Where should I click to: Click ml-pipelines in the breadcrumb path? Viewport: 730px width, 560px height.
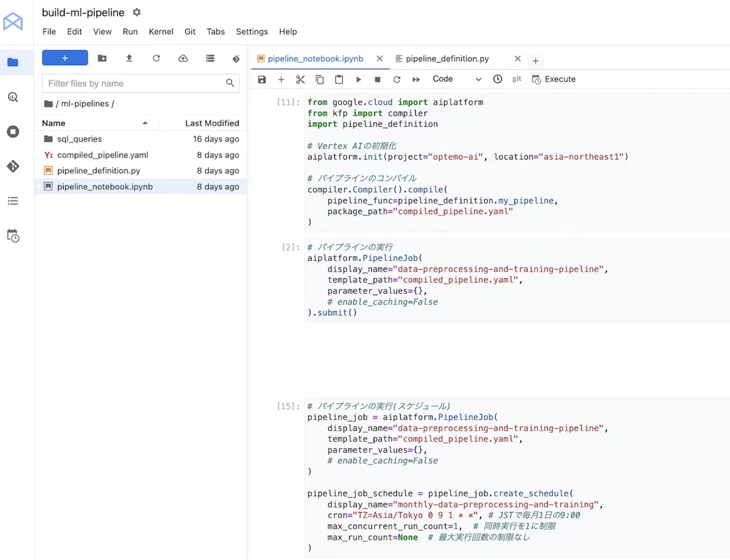[x=85, y=104]
